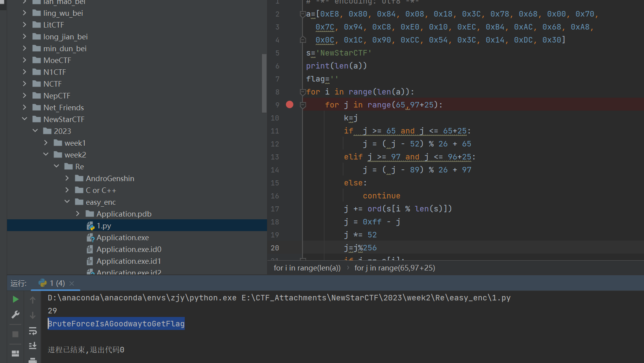The height and width of the screenshot is (363, 644).
Task: Collapse the NewStarCTF folder
Action: click(24, 119)
